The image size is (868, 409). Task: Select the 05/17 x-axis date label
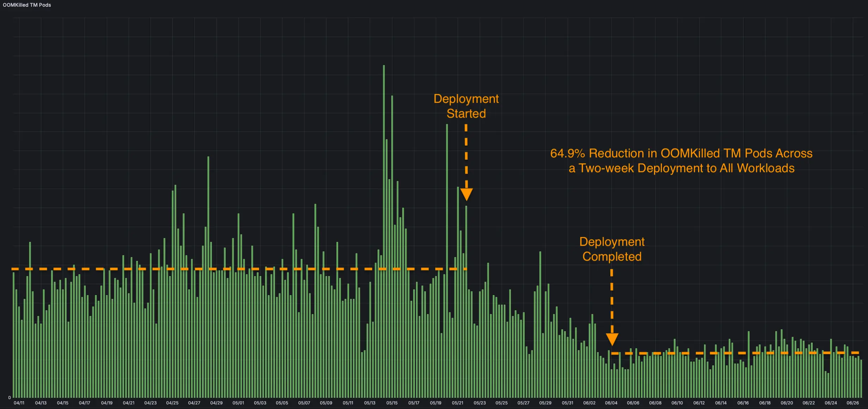pos(414,403)
